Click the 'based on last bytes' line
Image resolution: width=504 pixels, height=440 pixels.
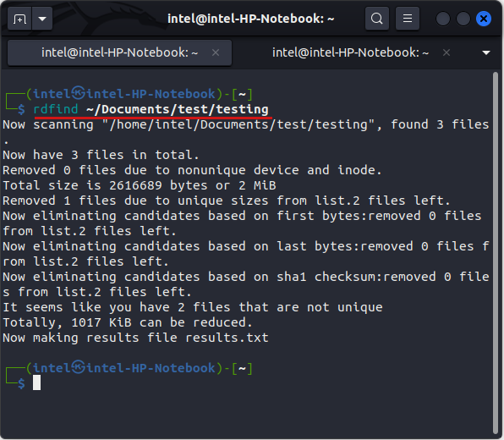coord(246,254)
